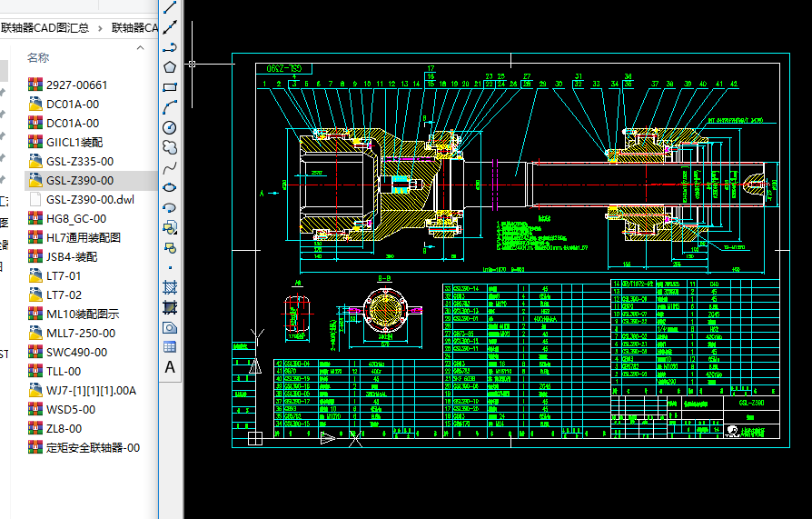
Task: Pick the Revision Cloud tool
Action: [x=170, y=147]
